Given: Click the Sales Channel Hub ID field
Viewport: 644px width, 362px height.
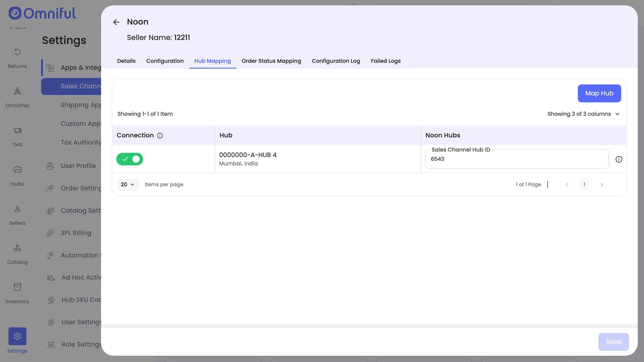Looking at the screenshot, I should pos(517,159).
